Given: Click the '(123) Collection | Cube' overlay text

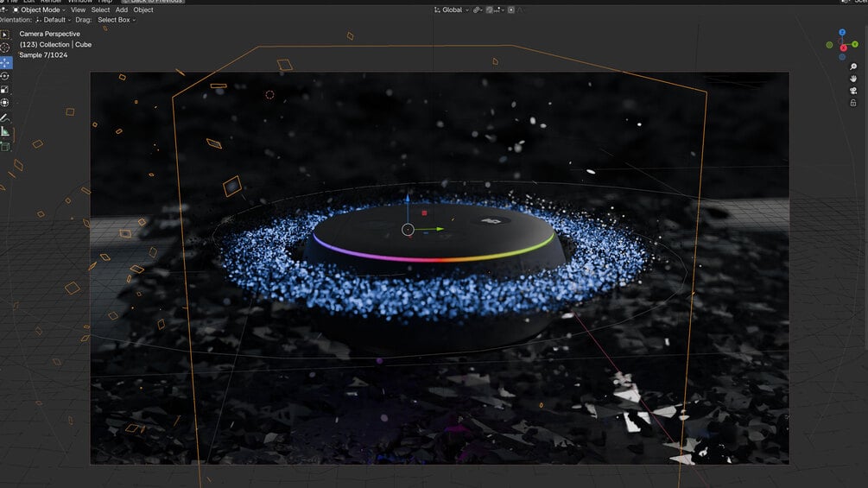Looking at the screenshot, I should pos(55,44).
